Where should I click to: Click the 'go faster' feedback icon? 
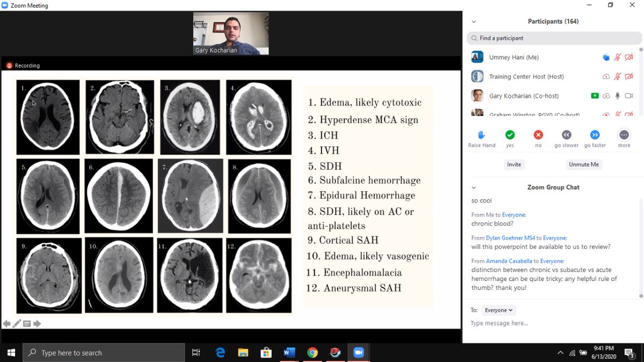595,135
